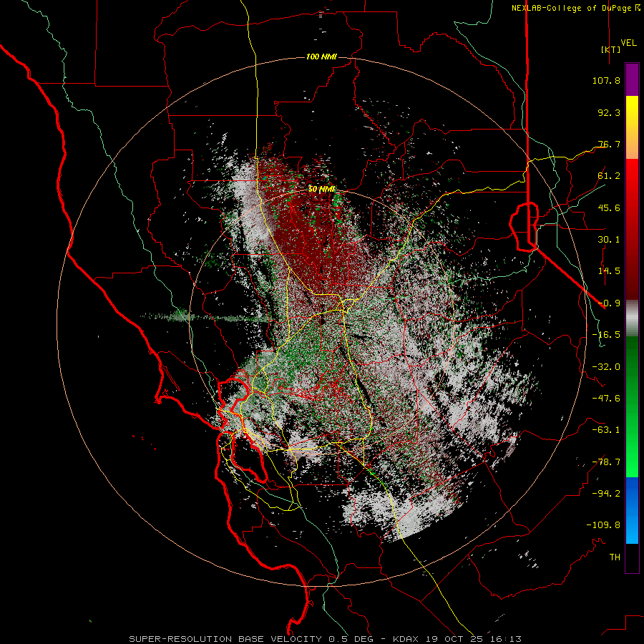This screenshot has width=644, height=644.
Task: Select the -0.9 legend value
Action: (609, 303)
